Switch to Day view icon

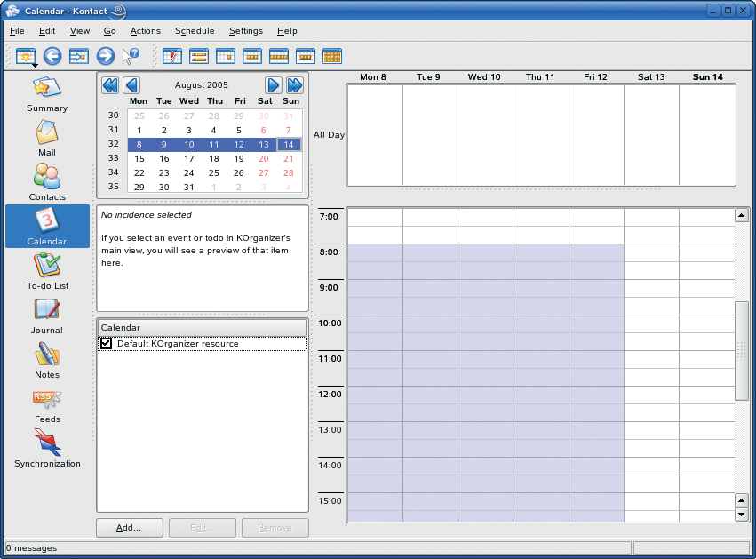tap(226, 56)
